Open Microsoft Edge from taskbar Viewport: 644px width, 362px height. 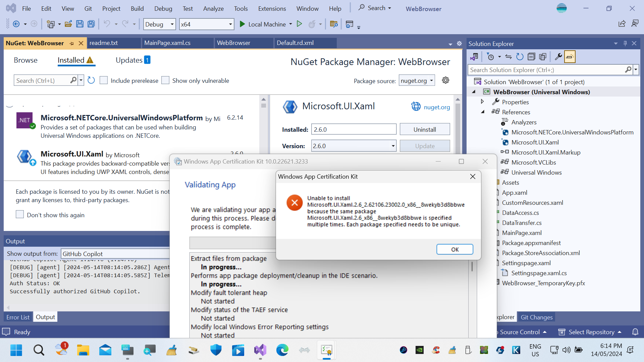tap(282, 350)
